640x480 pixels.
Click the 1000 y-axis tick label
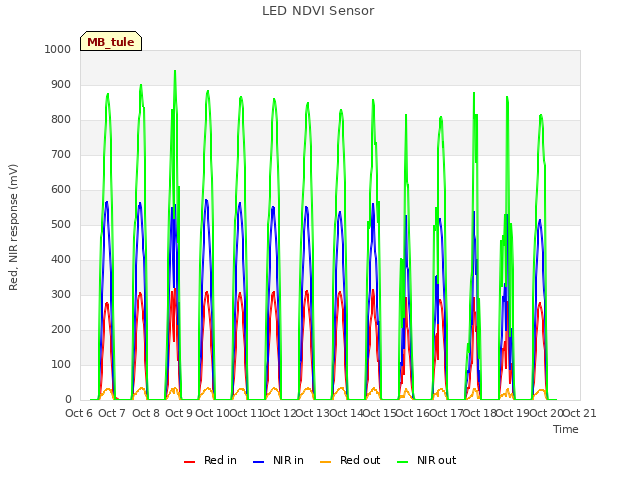click(x=58, y=49)
